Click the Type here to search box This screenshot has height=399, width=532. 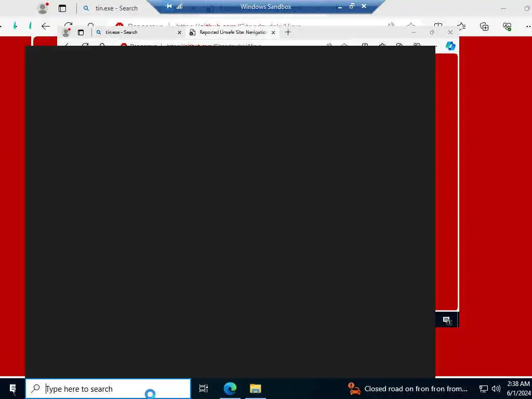pos(108,389)
